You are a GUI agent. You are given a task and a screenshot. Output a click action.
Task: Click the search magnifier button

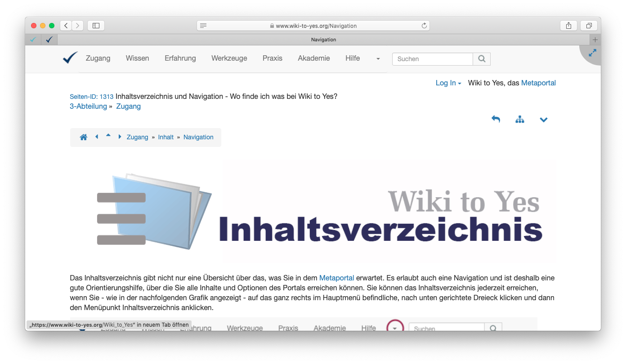(482, 59)
